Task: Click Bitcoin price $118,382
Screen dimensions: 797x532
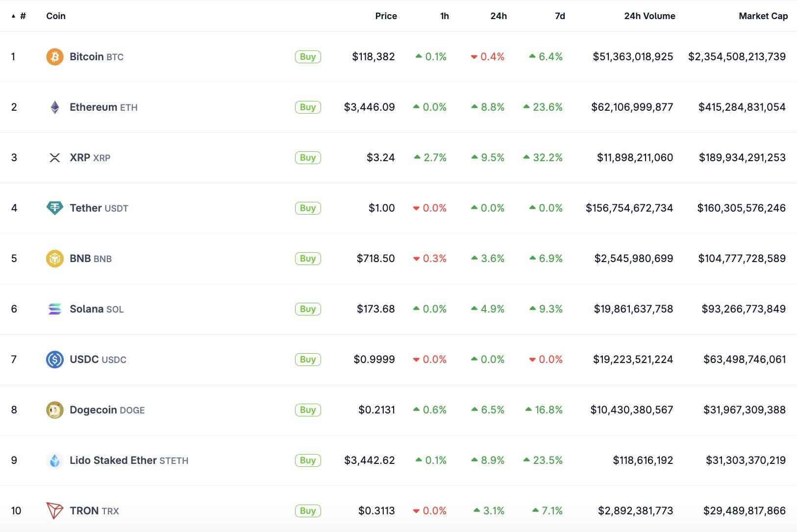Action: tap(374, 57)
